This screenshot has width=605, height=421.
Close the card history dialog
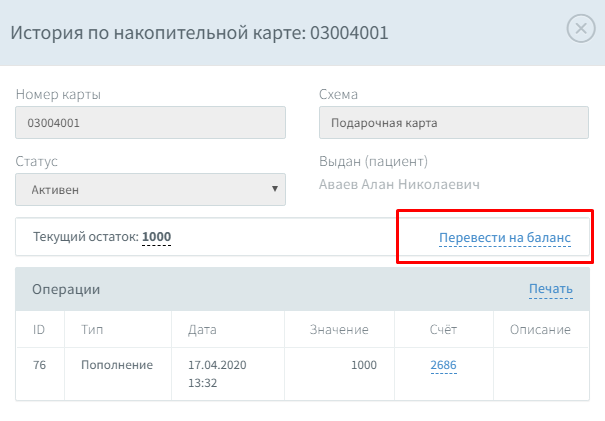(581, 29)
